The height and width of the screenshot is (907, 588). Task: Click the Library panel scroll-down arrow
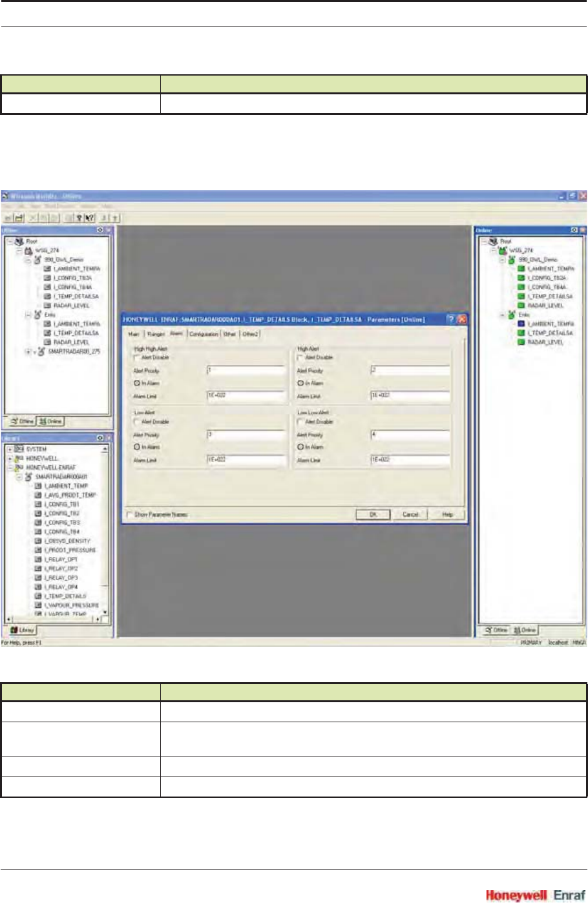coord(105,612)
